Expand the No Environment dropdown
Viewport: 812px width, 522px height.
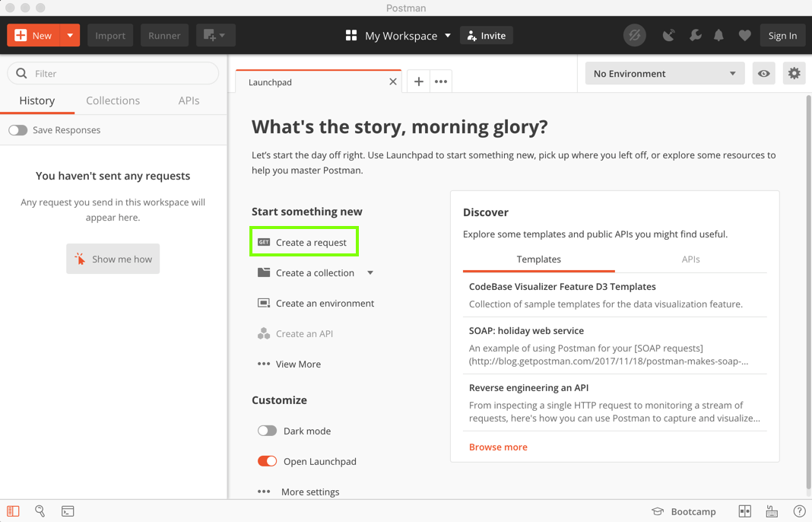coord(665,74)
